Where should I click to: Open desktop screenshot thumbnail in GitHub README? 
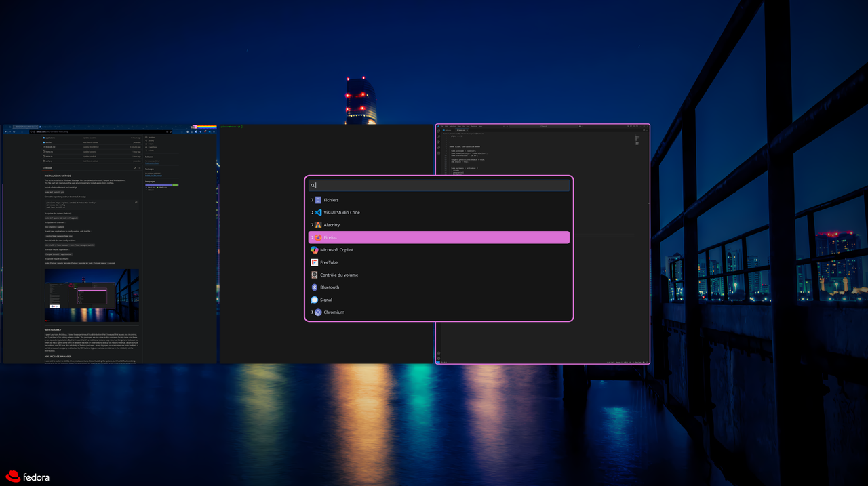tap(92, 296)
